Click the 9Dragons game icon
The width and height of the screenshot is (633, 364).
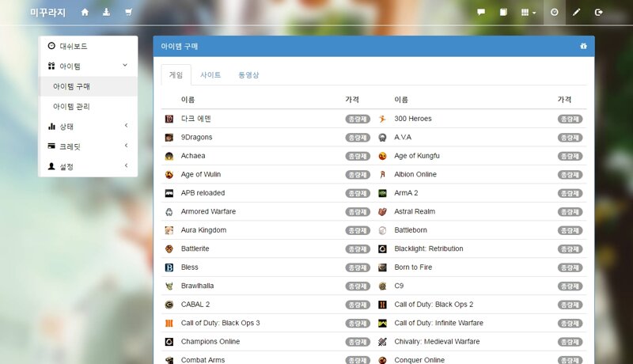(169, 137)
